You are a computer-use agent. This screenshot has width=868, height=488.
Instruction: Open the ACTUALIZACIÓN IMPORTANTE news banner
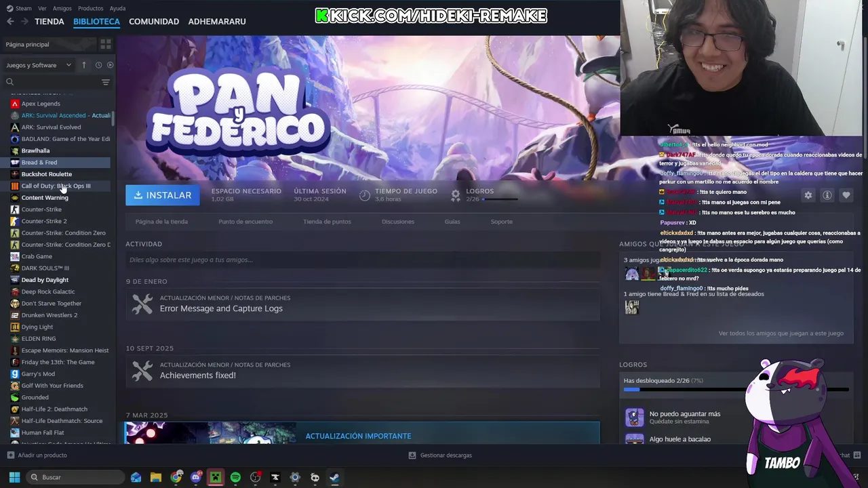click(363, 433)
